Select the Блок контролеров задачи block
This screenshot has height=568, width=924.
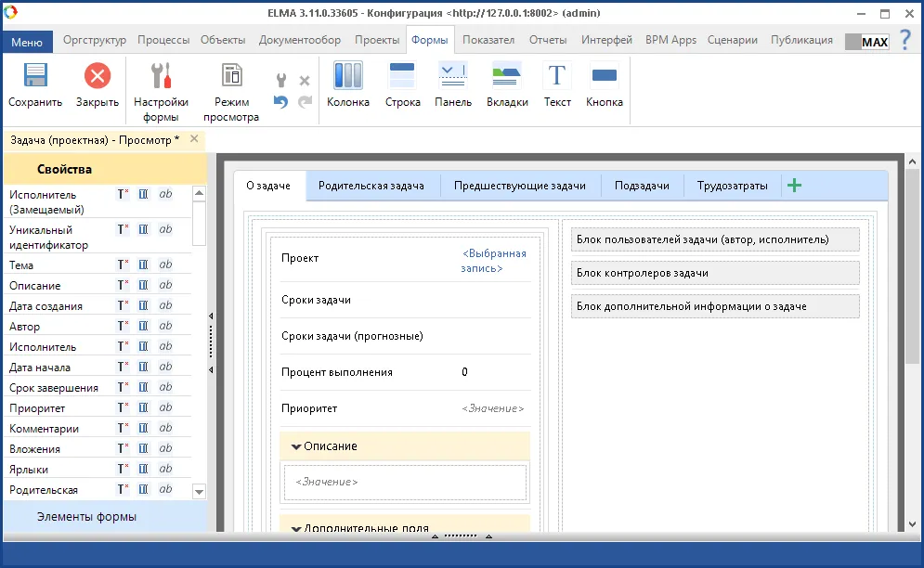(714, 273)
